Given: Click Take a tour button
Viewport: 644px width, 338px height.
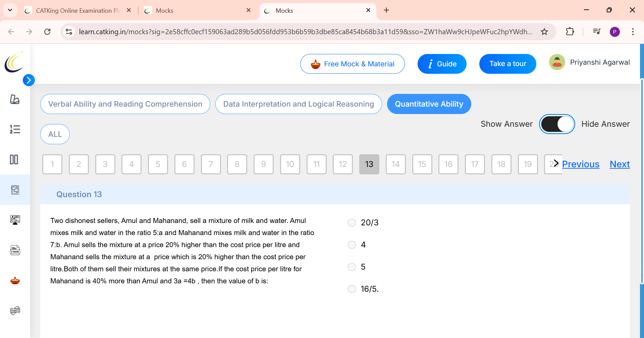Looking at the screenshot, I should tap(507, 64).
